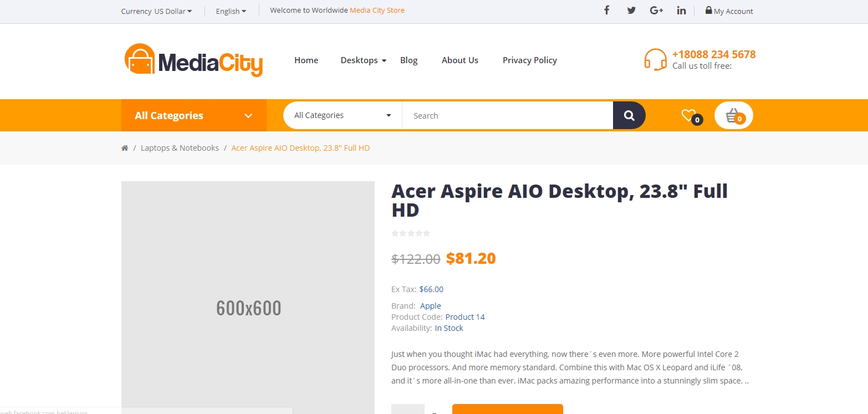Open the My Account link

[x=733, y=11]
